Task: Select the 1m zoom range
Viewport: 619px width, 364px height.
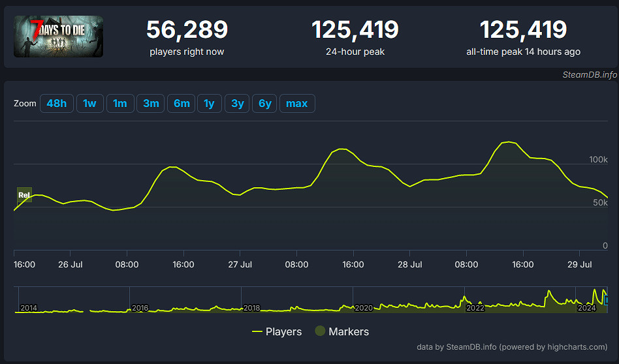Action: tap(120, 104)
